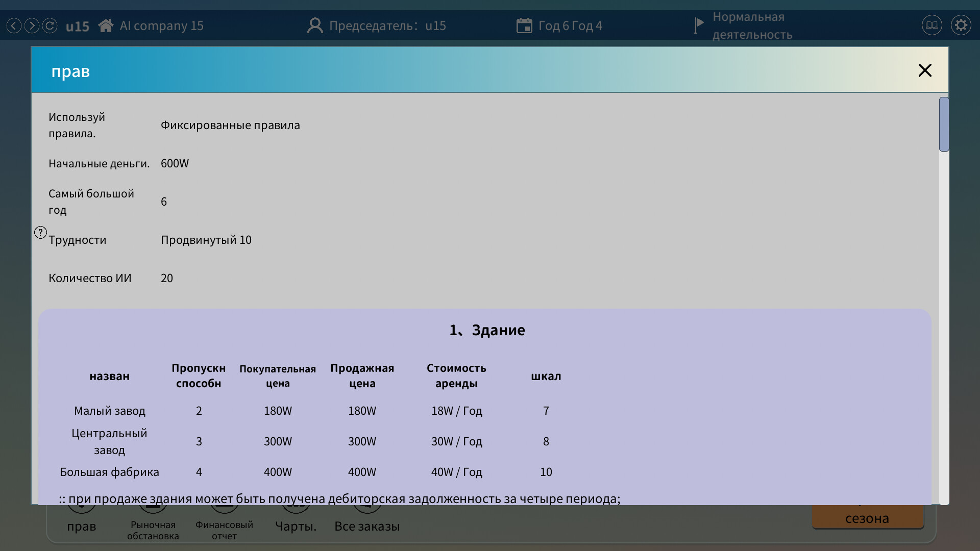Open Рыночная обстановка in bottom menu
The height and width of the screenshot is (551, 980).
point(153,530)
